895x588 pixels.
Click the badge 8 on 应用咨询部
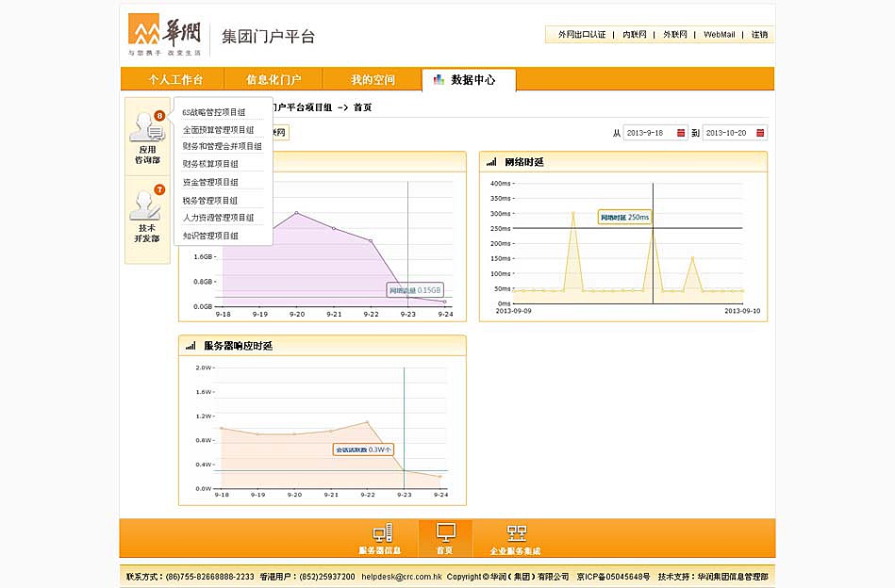(x=159, y=116)
